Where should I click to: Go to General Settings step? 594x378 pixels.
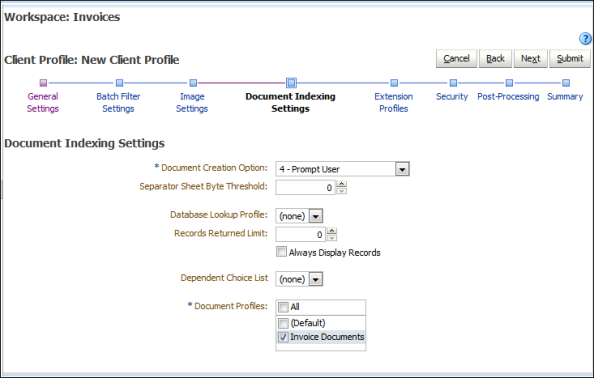43,102
